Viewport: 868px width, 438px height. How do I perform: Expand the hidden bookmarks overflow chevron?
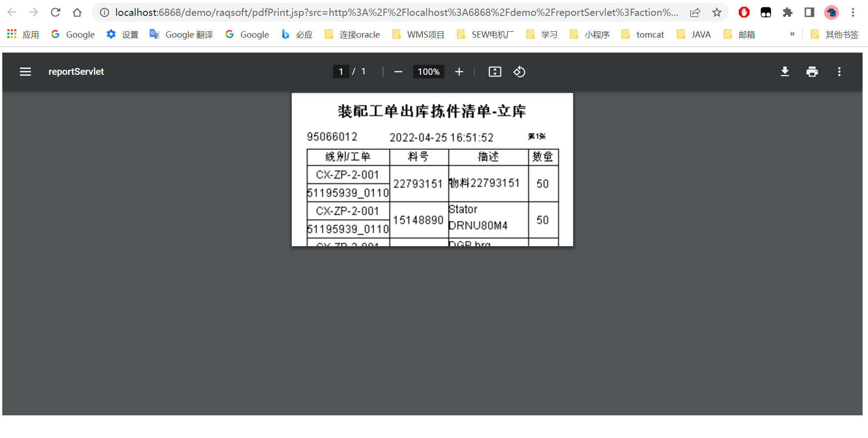pos(792,34)
